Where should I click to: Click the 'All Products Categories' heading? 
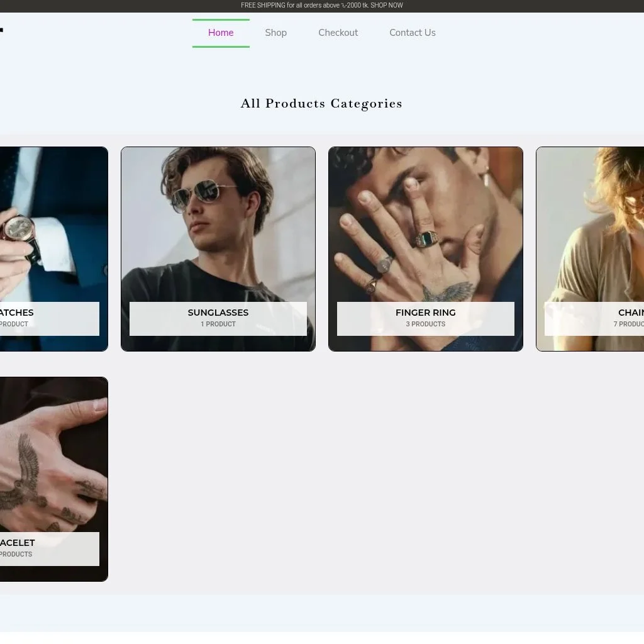[321, 104]
